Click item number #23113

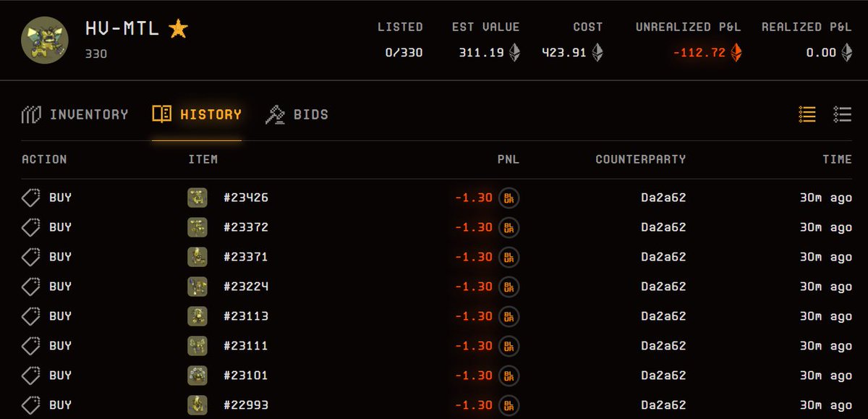click(x=246, y=316)
